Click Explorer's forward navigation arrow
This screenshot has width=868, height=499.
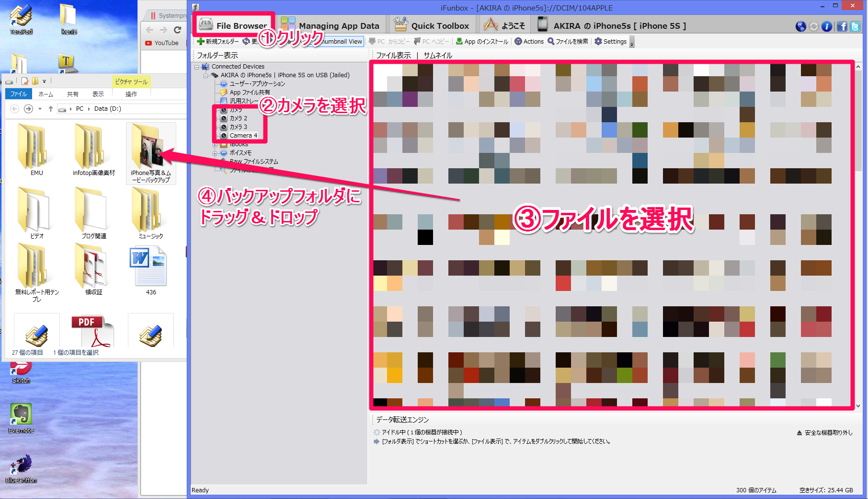[x=28, y=109]
